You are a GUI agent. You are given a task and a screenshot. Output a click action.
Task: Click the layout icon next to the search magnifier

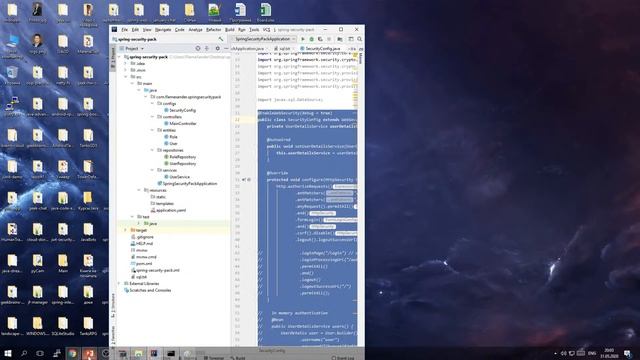351,39
